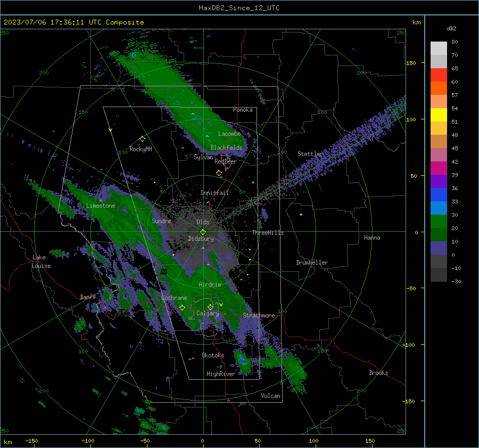Screen dimensions: 479x448
Task: Click the Strathmore city label
Action: pyautogui.click(x=259, y=315)
